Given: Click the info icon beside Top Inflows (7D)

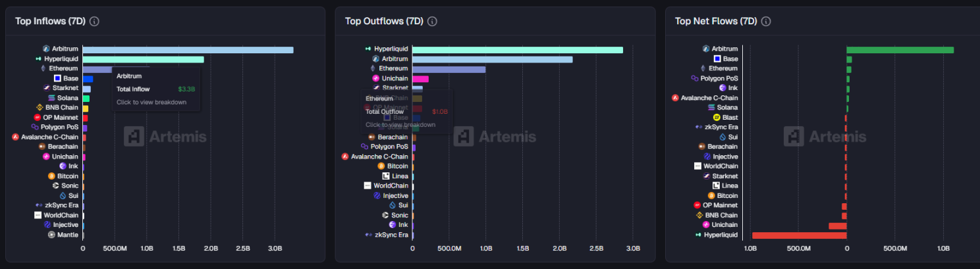Looking at the screenshot, I should click(94, 21).
